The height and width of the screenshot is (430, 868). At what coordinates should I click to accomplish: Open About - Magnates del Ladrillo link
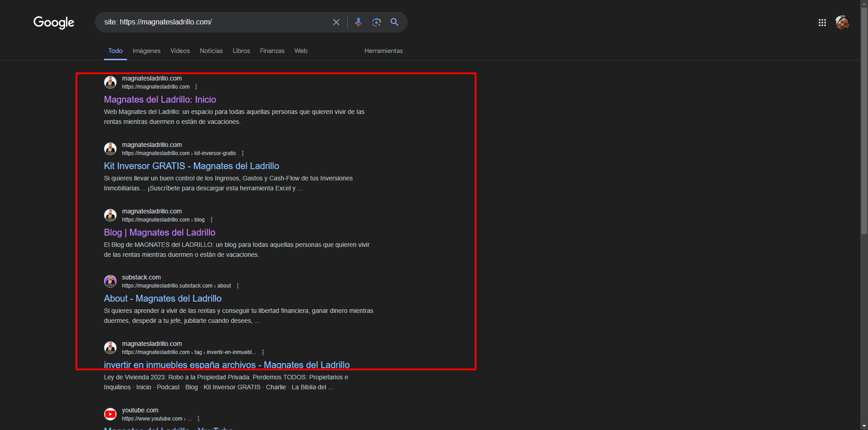[x=163, y=298]
